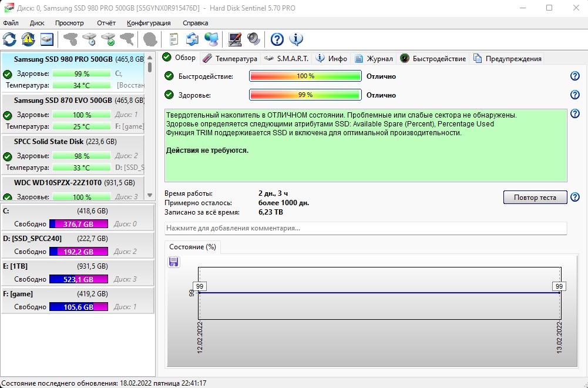Switch to the Инфо tab
588x388 pixels.
pos(331,59)
